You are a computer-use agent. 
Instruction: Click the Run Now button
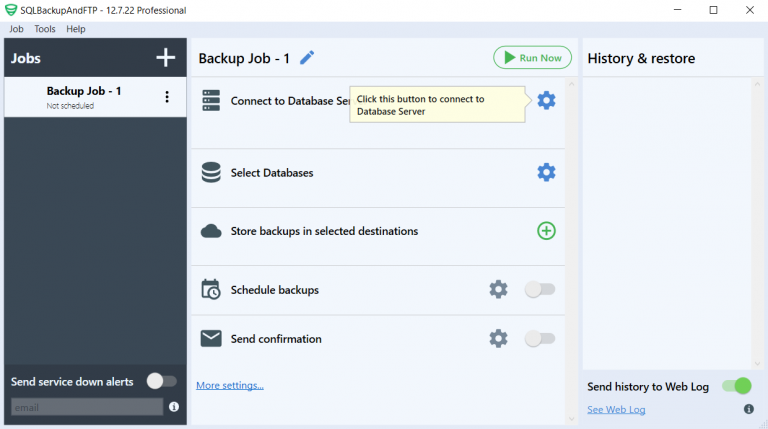532,58
